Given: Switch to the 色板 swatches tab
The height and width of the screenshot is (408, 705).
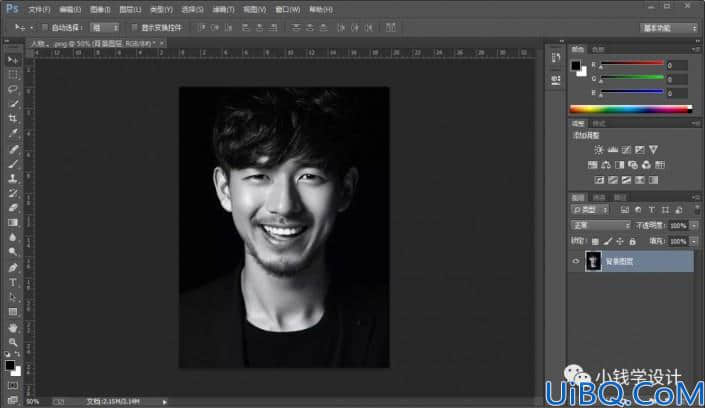Looking at the screenshot, I should click(x=598, y=49).
